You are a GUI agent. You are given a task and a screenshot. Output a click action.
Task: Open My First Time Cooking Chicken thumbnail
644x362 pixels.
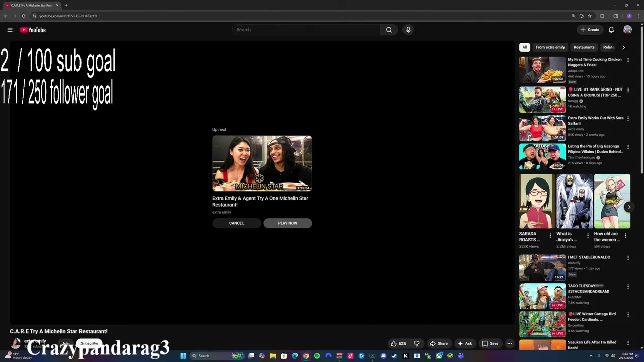click(x=542, y=70)
